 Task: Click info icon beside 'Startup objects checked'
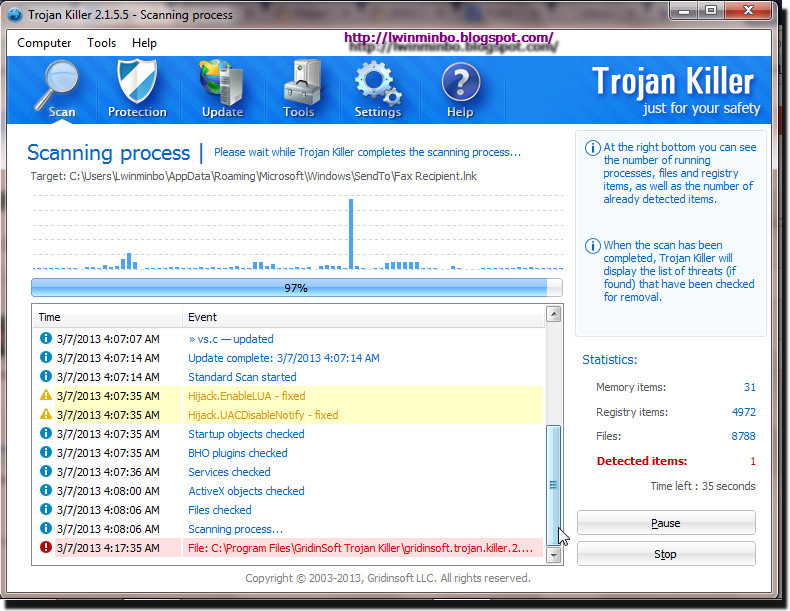click(45, 433)
